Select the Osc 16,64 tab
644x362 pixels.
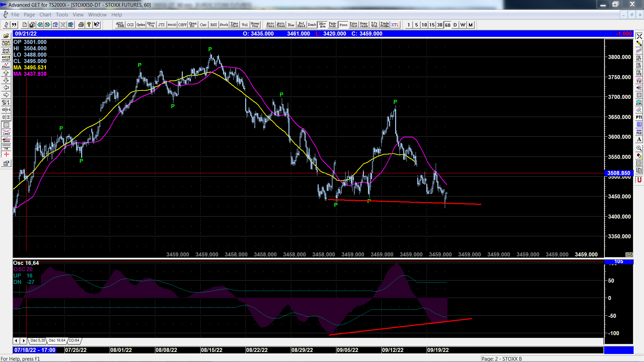tap(57, 341)
